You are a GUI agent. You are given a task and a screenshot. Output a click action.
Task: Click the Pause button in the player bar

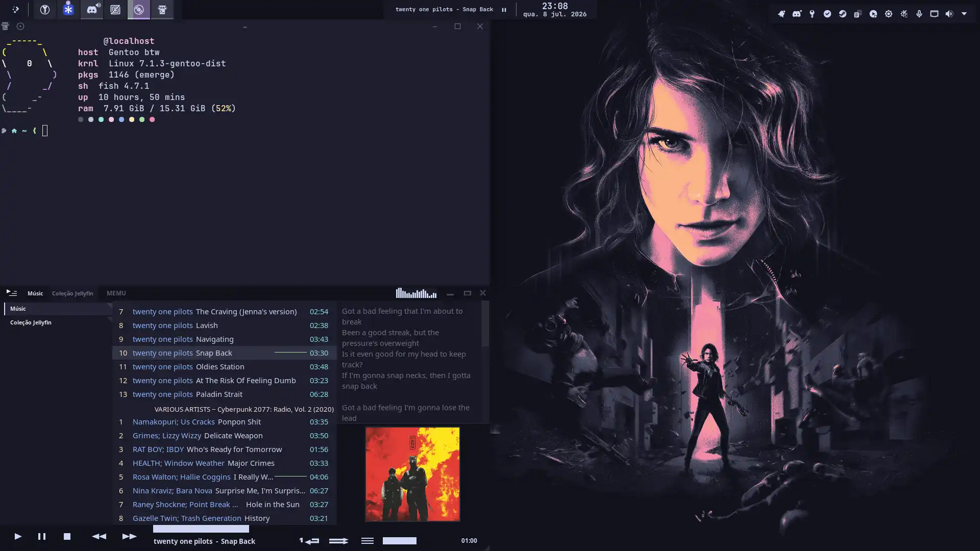click(x=42, y=536)
